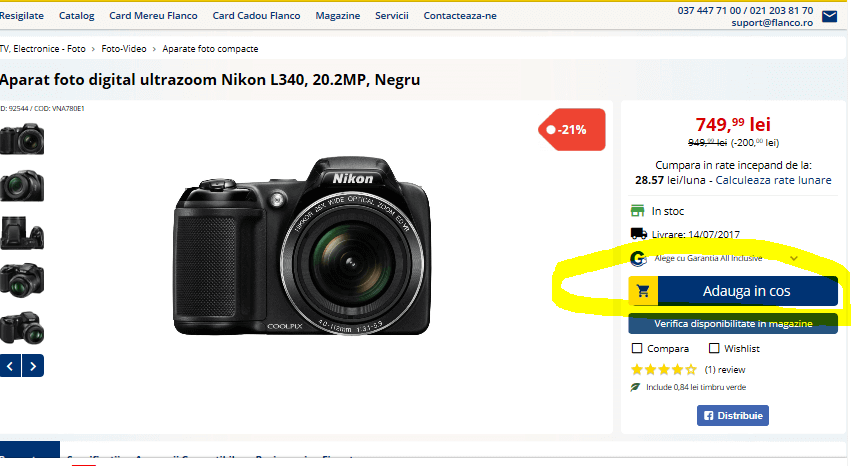Viewport: 851px width, 466px height.
Task: Open the Servicii menu item
Action: click(x=391, y=16)
